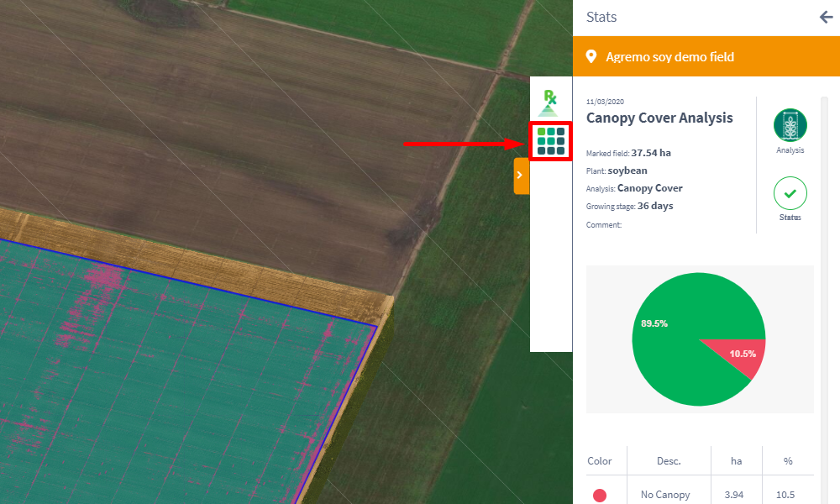
Task: Click the % column header
Action: click(x=788, y=460)
